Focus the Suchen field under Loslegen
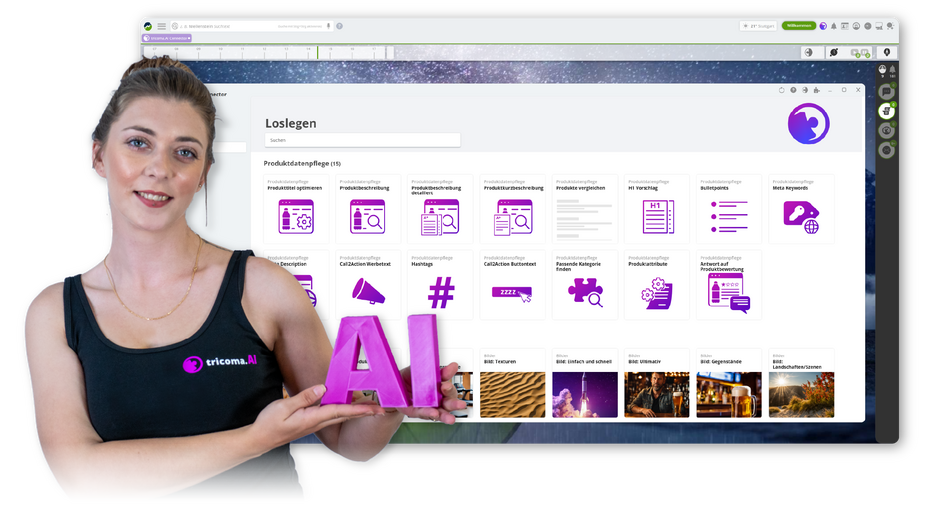Screen dimensions: 950x519 tap(362, 140)
